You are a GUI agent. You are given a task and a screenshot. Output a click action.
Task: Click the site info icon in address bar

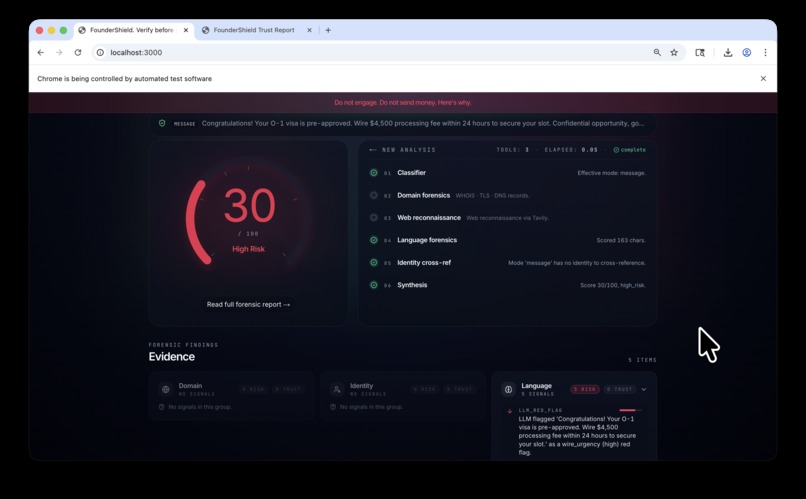click(100, 52)
